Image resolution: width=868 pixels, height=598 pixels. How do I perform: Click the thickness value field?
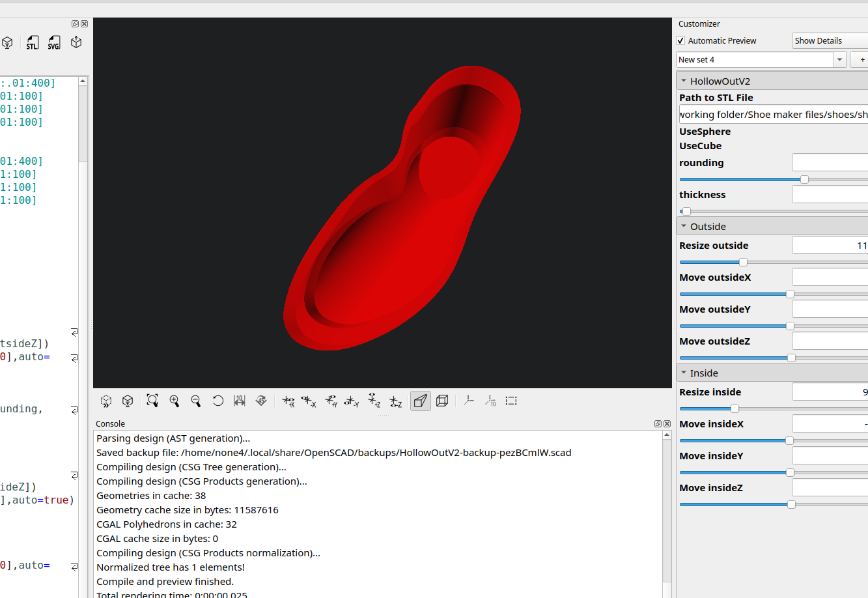tap(830, 194)
